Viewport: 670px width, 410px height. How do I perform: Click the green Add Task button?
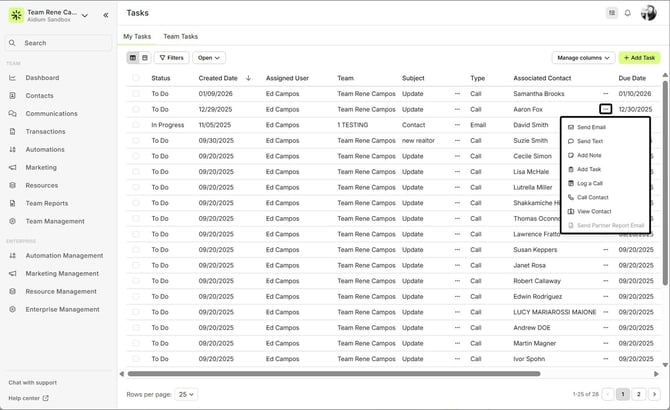click(639, 58)
